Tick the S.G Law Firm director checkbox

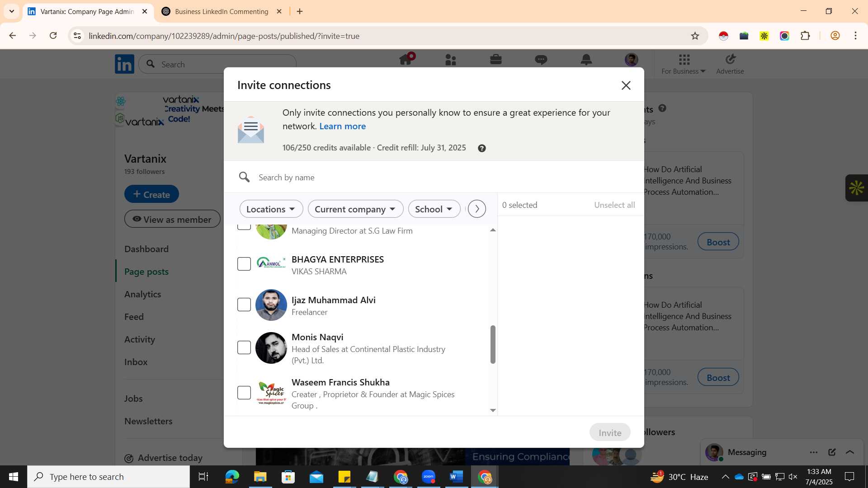click(x=244, y=227)
